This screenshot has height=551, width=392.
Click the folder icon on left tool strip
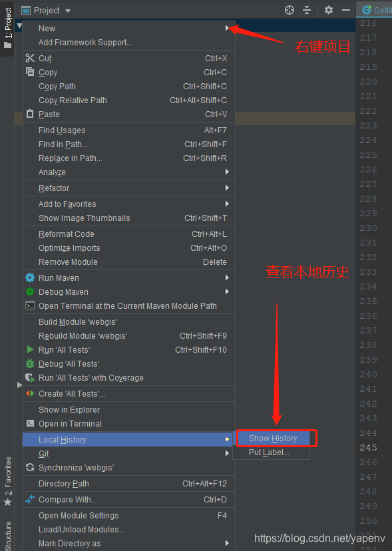8,45
